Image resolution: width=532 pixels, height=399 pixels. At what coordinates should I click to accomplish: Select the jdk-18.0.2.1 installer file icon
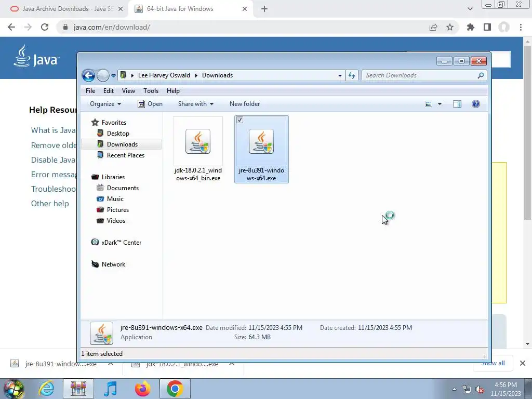(198, 141)
